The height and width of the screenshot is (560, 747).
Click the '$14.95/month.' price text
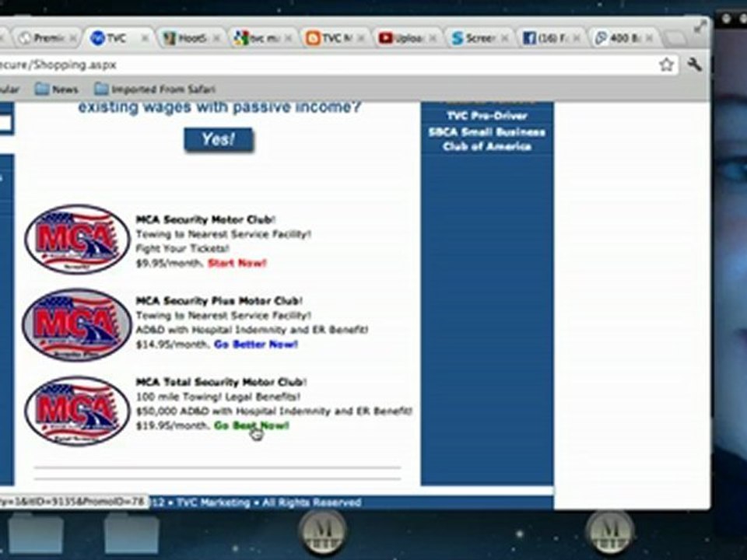(173, 345)
